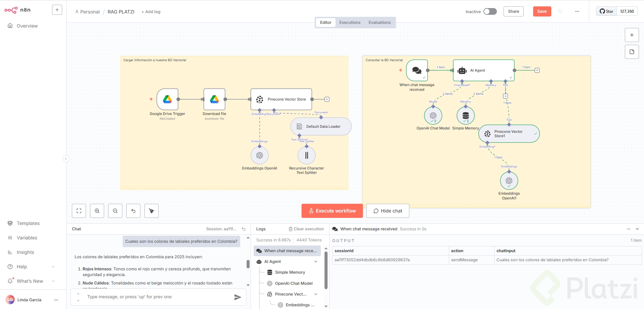Add a sticky note to the canvas
This screenshot has width=644, height=309.
tap(632, 52)
